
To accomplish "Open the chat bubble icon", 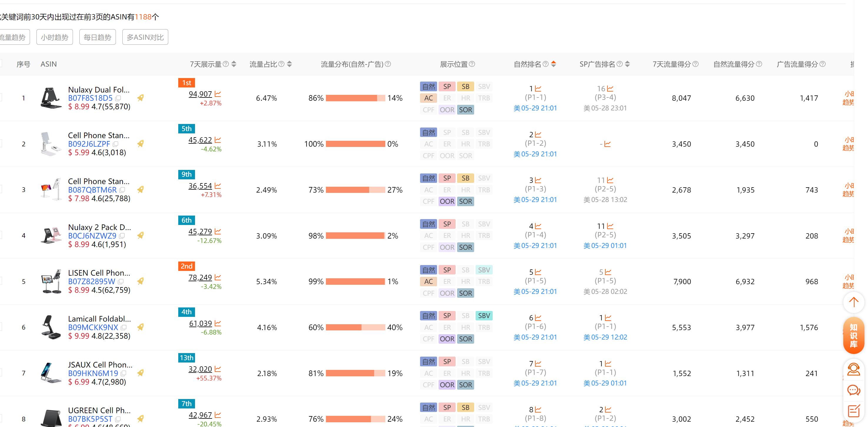I will pos(854,390).
